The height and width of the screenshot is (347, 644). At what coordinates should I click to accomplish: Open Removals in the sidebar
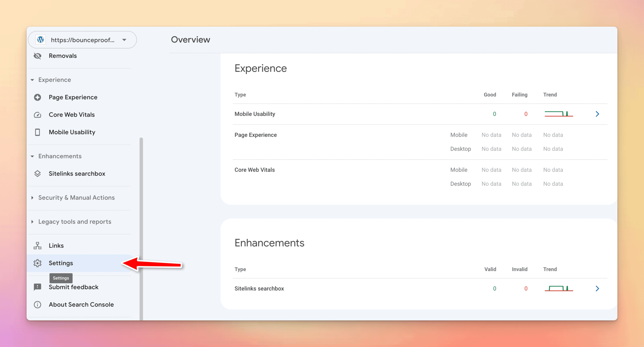pyautogui.click(x=63, y=56)
